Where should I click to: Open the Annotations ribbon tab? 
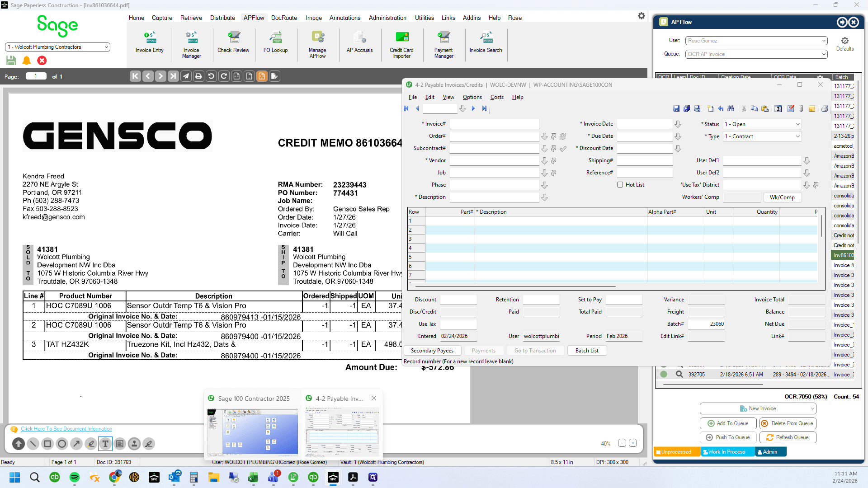click(345, 18)
